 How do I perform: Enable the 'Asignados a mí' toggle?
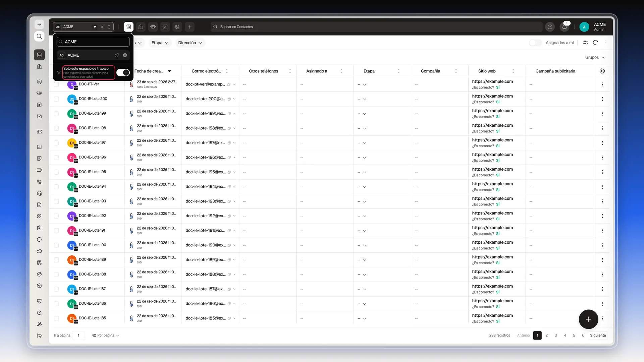[x=535, y=43]
